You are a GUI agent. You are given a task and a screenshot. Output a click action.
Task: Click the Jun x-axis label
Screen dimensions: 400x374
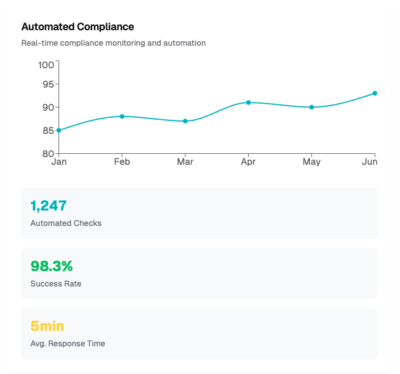tap(370, 162)
